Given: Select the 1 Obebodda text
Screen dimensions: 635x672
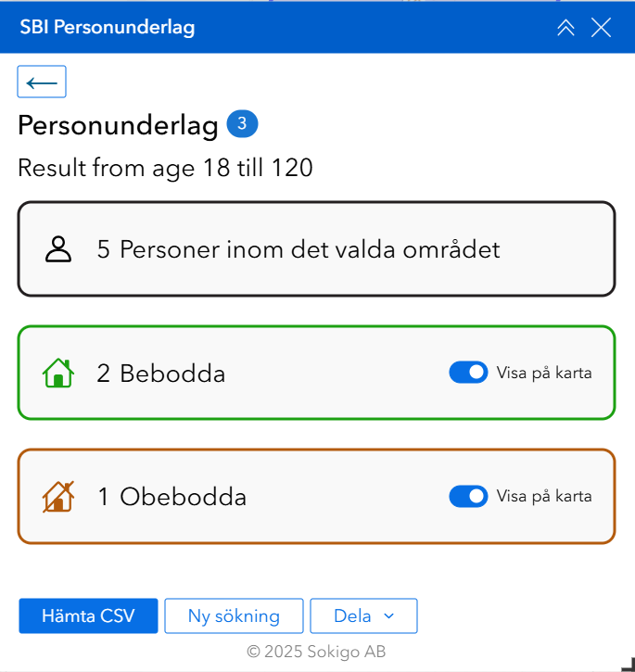Looking at the screenshot, I should coord(172,497).
